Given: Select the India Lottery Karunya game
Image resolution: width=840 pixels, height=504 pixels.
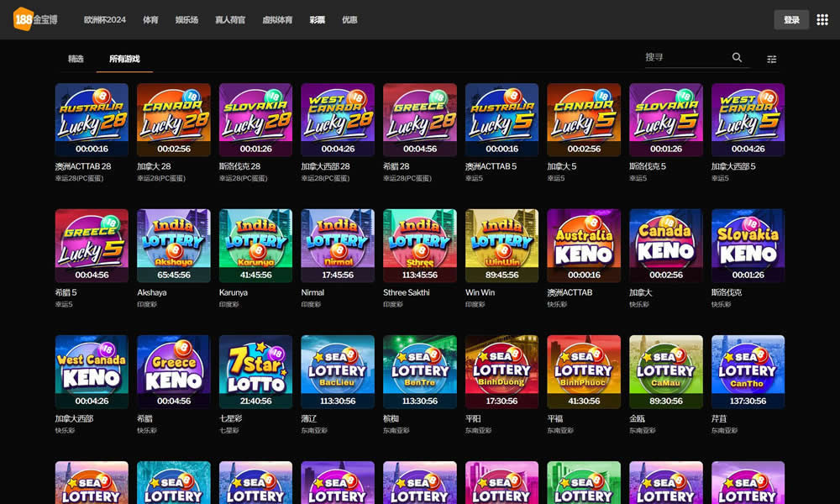Looking at the screenshot, I should tap(255, 246).
